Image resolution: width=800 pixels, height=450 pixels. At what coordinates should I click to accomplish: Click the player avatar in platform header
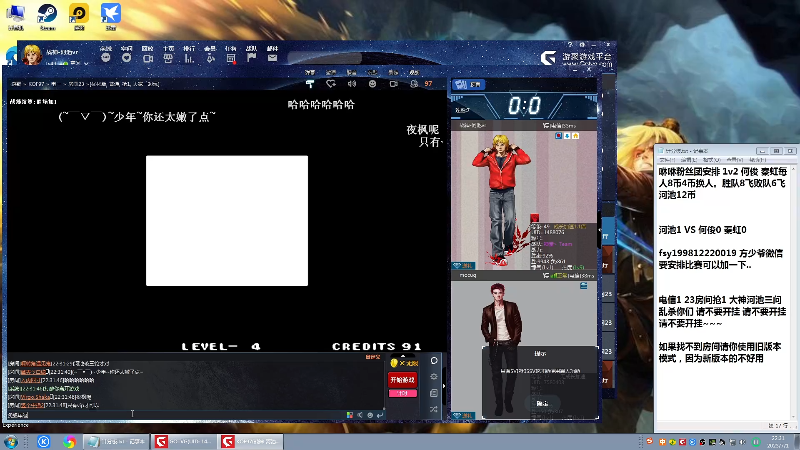pyautogui.click(x=32, y=54)
